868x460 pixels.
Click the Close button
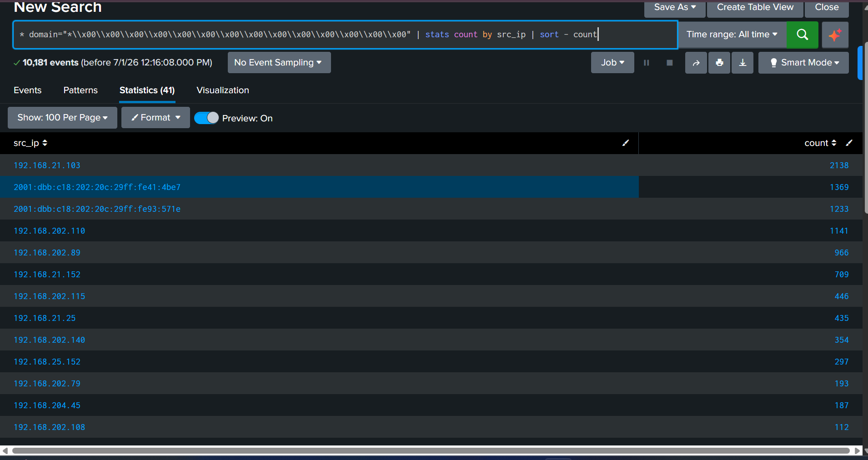(827, 8)
